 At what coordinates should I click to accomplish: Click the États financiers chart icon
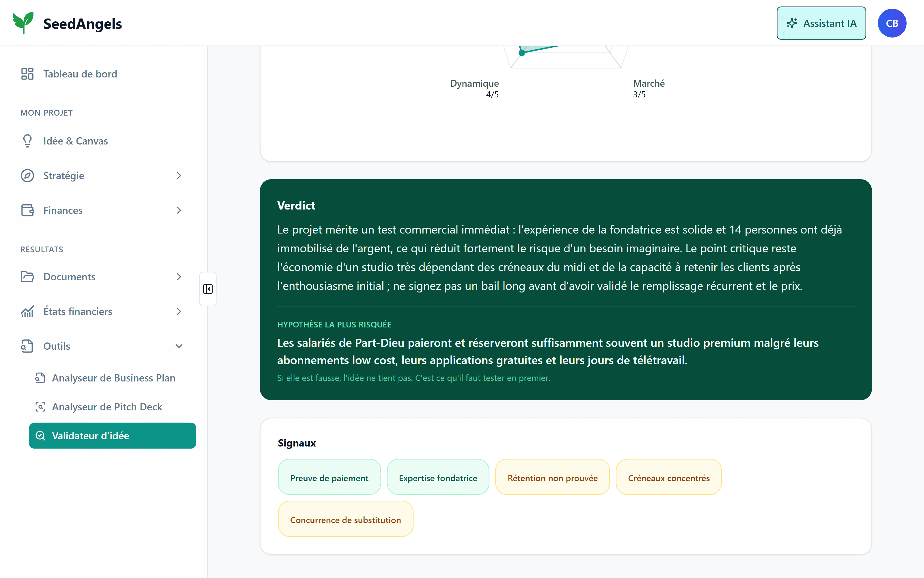tap(27, 312)
